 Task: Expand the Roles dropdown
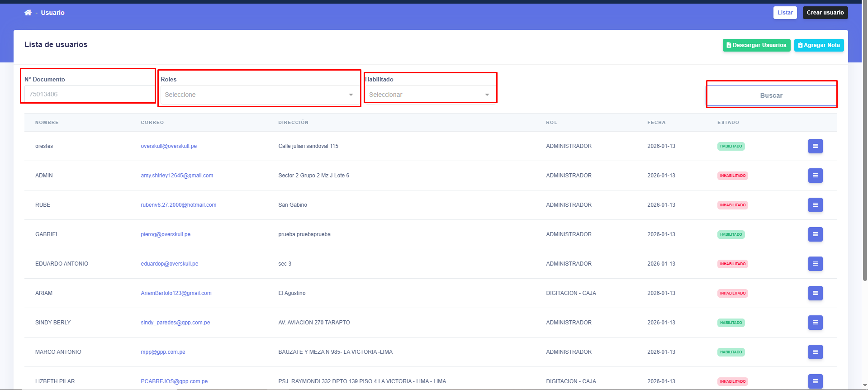(259, 95)
